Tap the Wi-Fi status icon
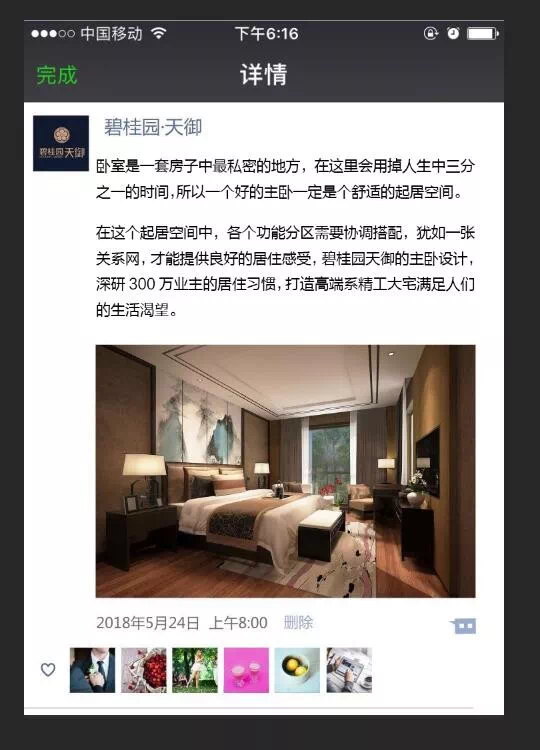The height and width of the screenshot is (750, 540). pyautogui.click(x=158, y=33)
